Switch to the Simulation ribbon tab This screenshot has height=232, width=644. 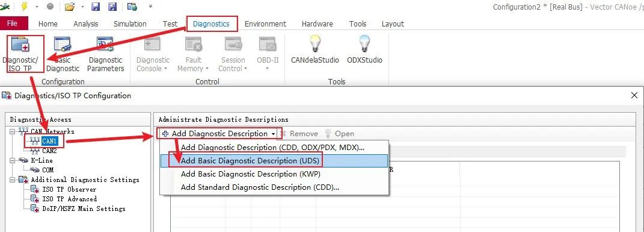click(x=130, y=24)
